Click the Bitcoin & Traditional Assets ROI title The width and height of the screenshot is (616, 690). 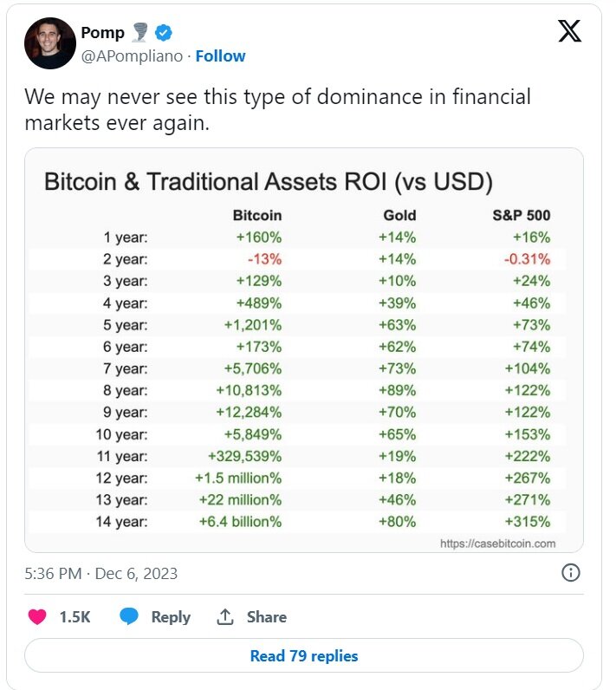tap(269, 182)
